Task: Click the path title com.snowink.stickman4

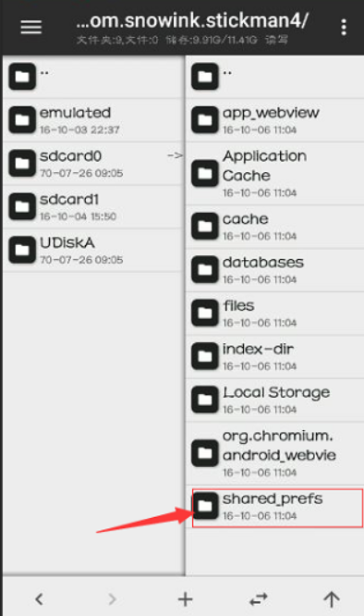Action: pyautogui.click(x=192, y=20)
